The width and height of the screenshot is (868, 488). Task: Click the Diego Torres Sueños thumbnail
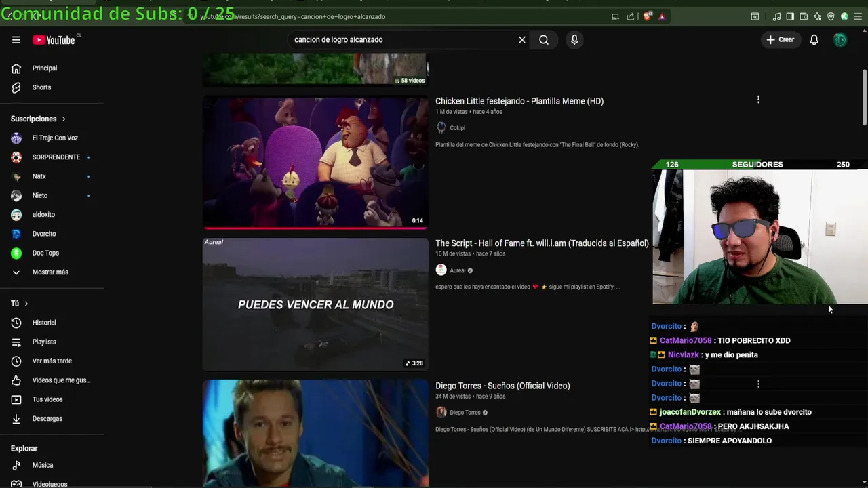315,433
